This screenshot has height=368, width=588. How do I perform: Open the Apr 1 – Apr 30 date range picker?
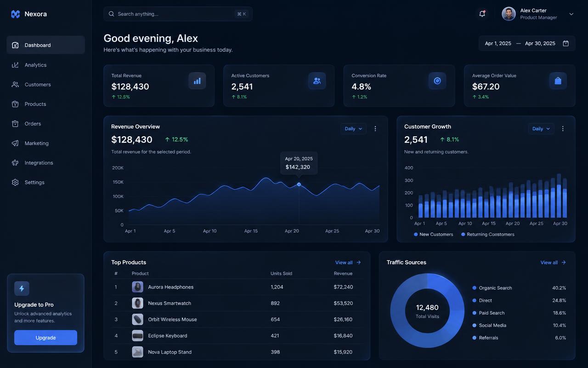click(527, 43)
